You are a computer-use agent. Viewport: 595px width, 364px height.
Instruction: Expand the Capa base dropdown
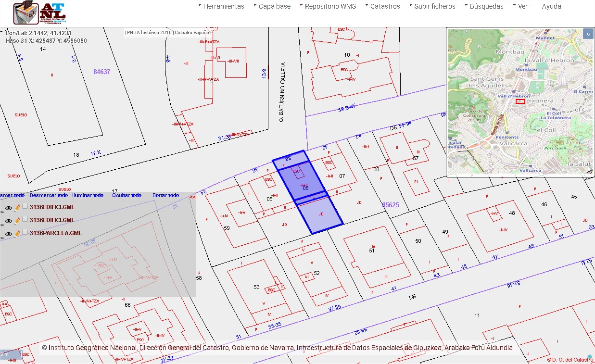tap(272, 6)
